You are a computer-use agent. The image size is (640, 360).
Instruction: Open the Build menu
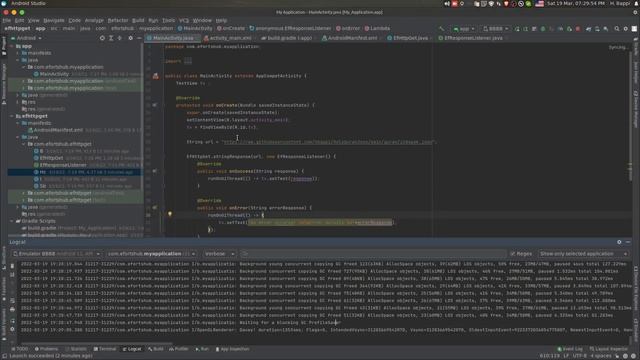click(x=138, y=20)
